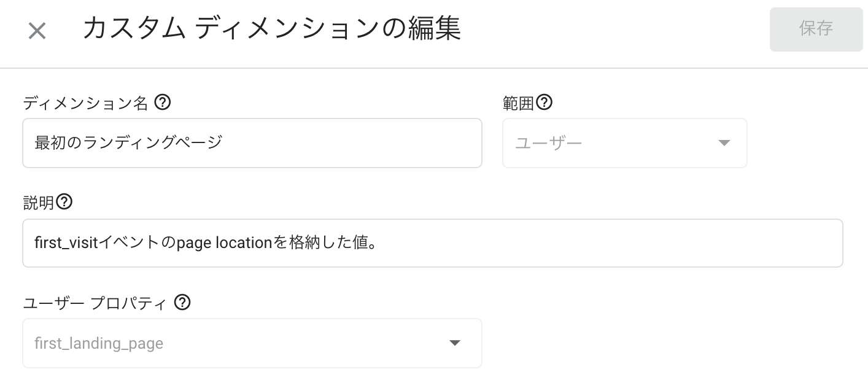868x388 pixels.
Task: Click the ユーザー プロパティ label text
Action: (95, 303)
